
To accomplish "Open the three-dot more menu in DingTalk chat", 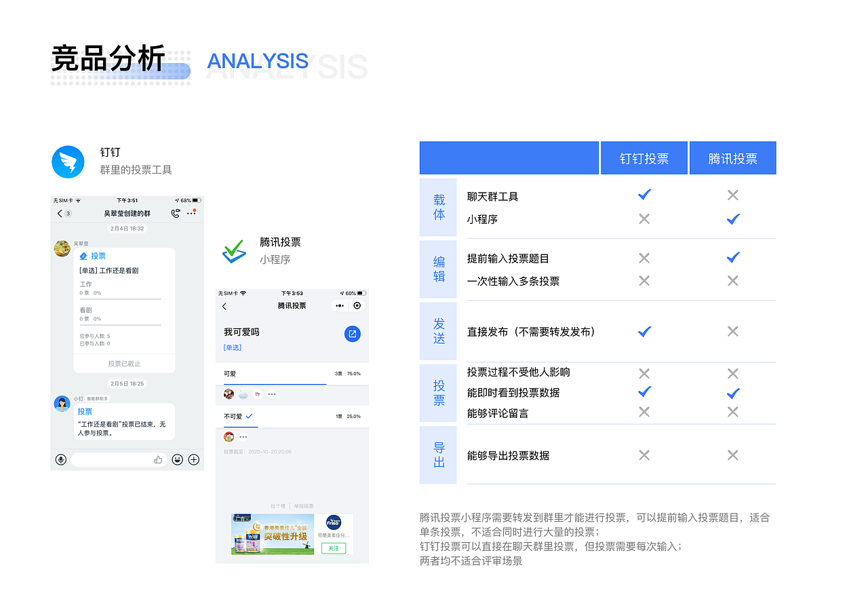I will (193, 213).
